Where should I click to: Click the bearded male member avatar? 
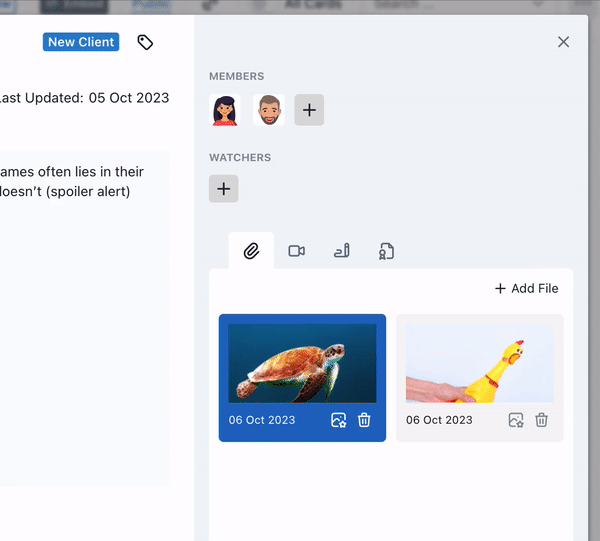(267, 110)
